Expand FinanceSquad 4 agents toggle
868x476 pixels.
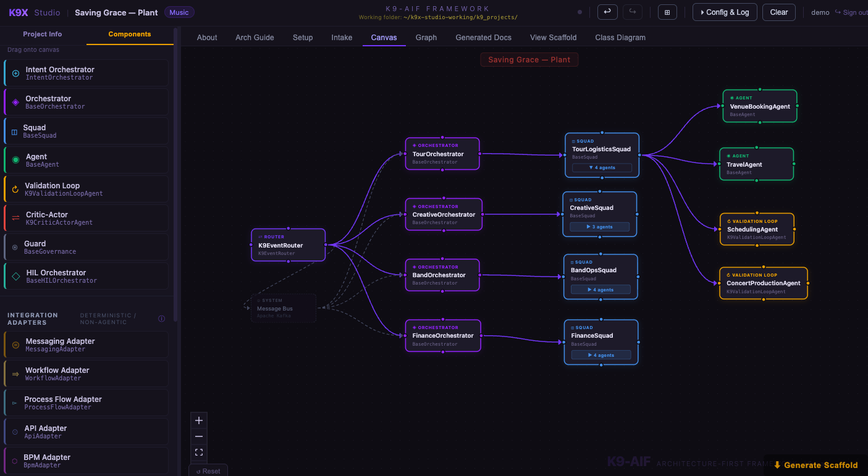pos(600,355)
